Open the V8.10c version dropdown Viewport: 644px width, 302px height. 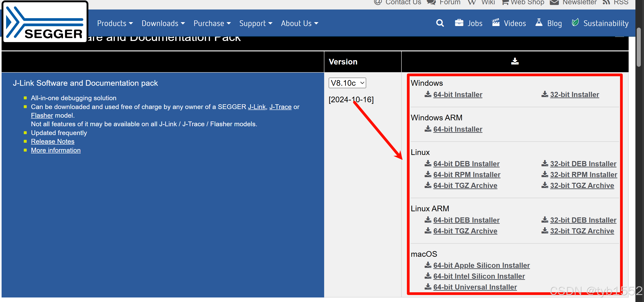click(x=347, y=83)
